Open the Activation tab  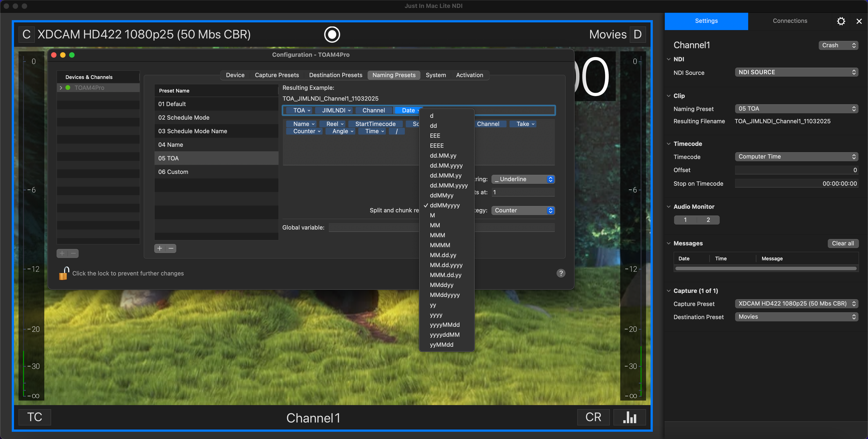pos(469,75)
